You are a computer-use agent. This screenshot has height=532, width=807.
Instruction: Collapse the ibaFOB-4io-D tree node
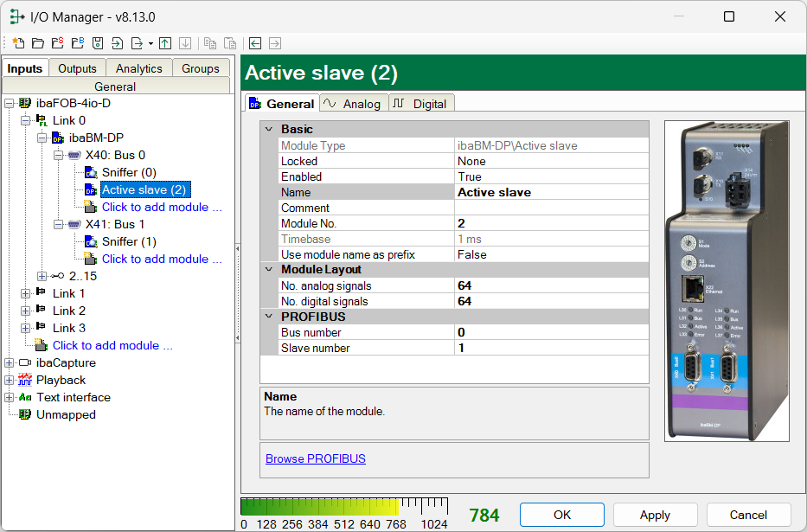tap(9, 104)
